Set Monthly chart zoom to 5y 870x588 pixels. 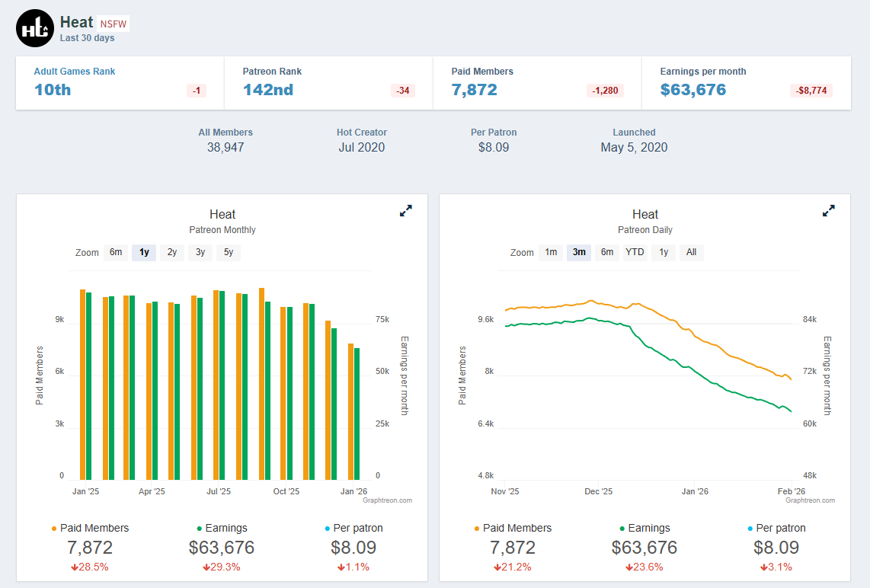[x=229, y=252]
